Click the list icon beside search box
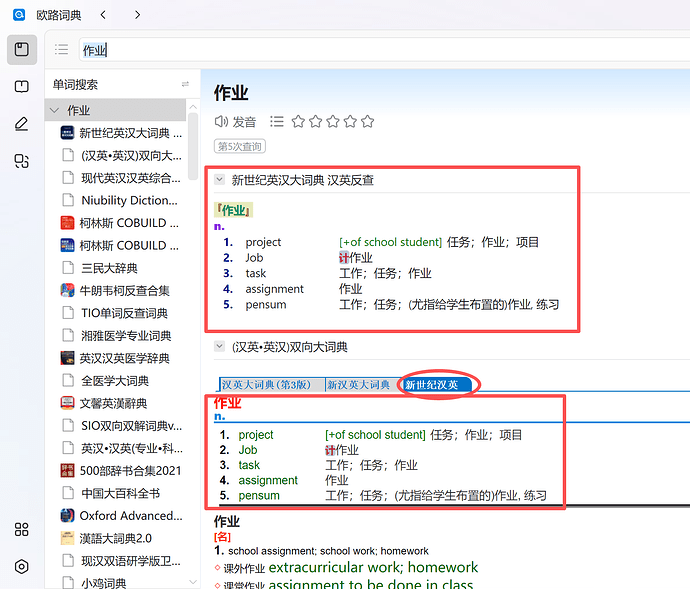The image size is (690, 589). coord(62,50)
